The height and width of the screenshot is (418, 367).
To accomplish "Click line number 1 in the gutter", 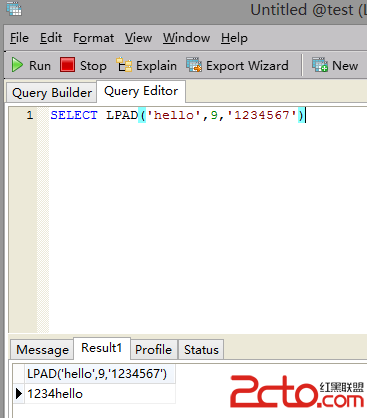I will 30,115.
